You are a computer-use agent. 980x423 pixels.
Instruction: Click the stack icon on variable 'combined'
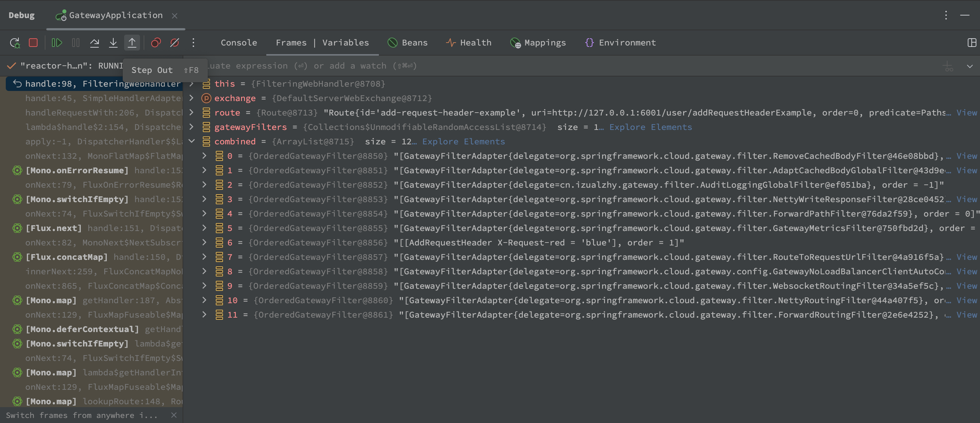point(206,141)
